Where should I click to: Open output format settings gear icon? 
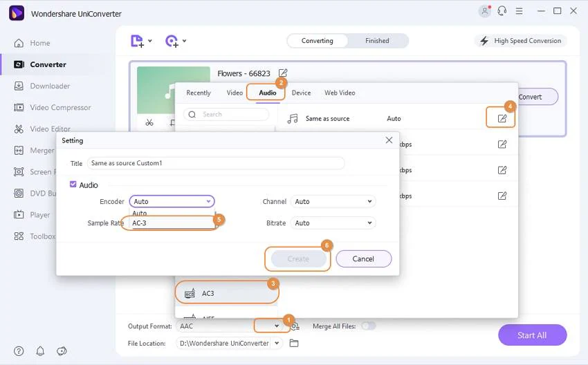click(x=295, y=326)
